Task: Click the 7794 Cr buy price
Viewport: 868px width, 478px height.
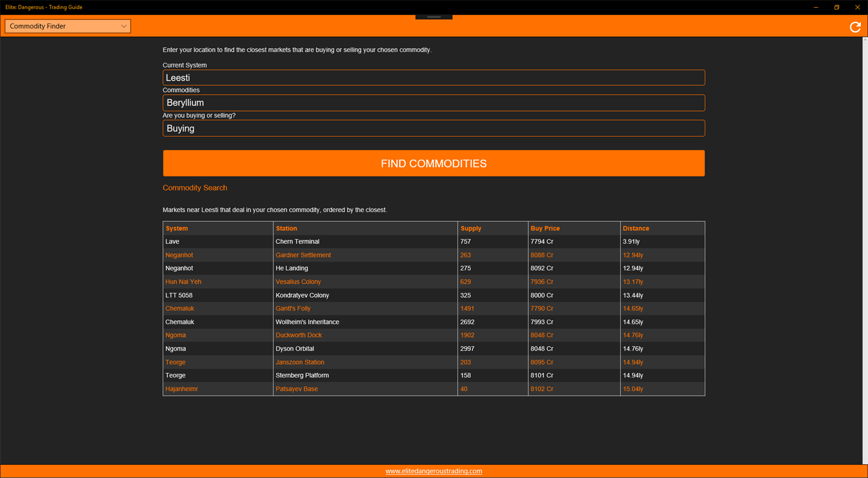Action: (x=542, y=242)
